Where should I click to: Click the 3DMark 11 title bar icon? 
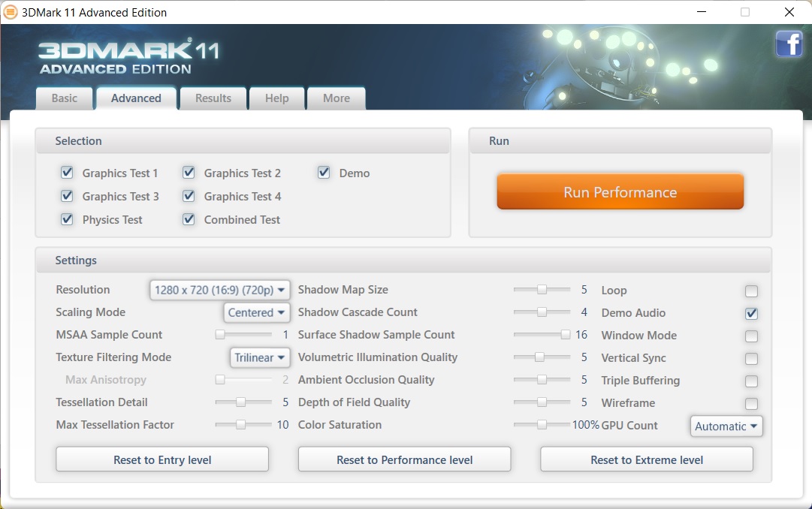click(11, 12)
